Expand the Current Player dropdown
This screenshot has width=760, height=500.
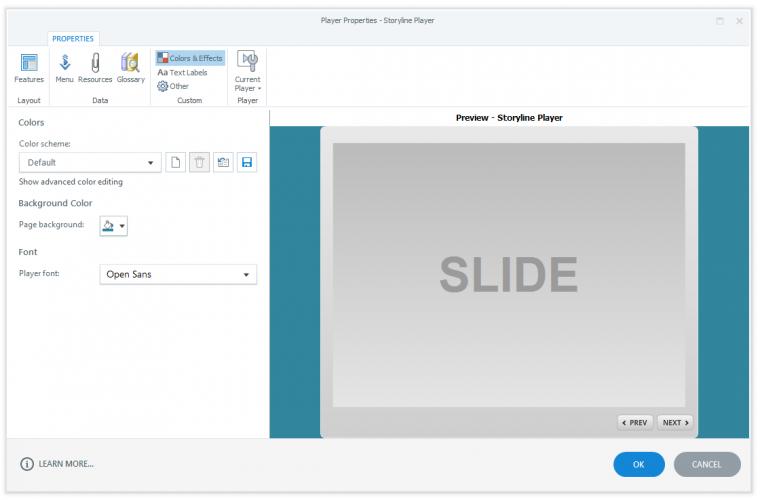248,71
